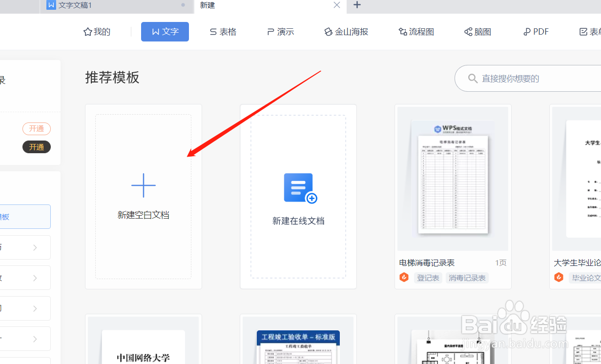Click the 1页 page count label
The height and width of the screenshot is (364, 601).
pos(501,263)
